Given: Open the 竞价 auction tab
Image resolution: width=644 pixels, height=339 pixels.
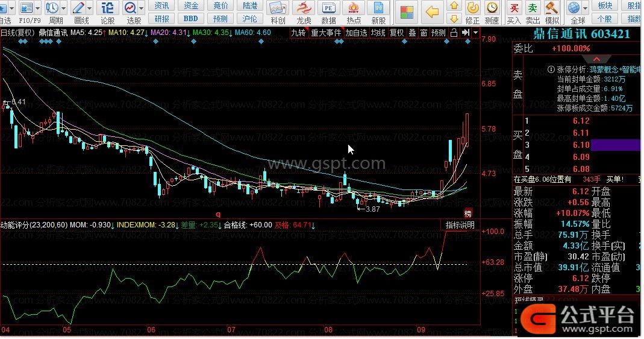Looking at the screenshot, I should pyautogui.click(x=220, y=6).
